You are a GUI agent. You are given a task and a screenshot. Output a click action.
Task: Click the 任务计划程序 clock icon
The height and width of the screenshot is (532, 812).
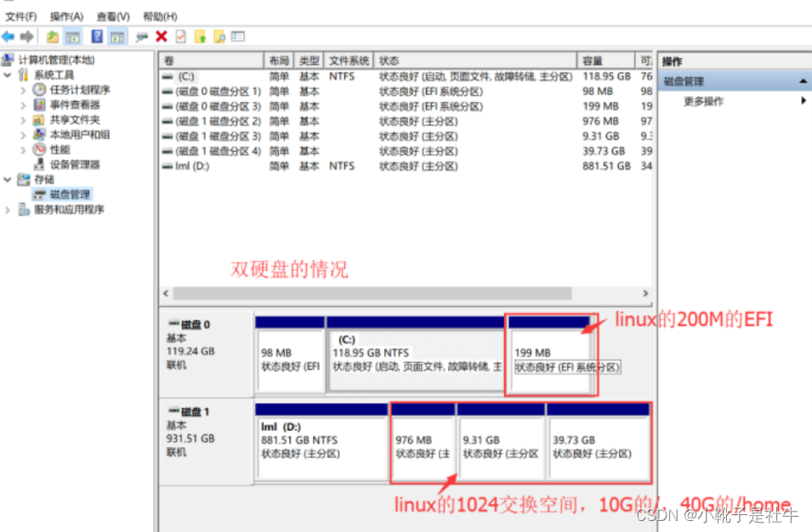[38, 90]
